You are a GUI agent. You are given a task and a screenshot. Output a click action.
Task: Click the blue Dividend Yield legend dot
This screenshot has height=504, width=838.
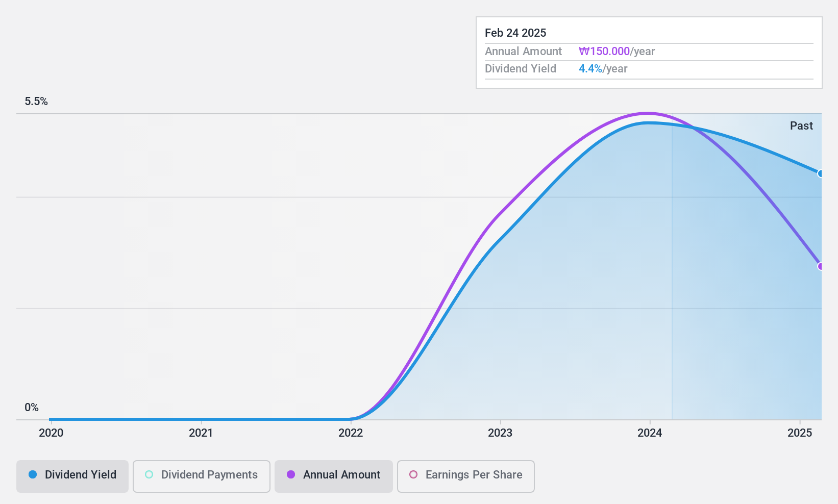point(33,474)
